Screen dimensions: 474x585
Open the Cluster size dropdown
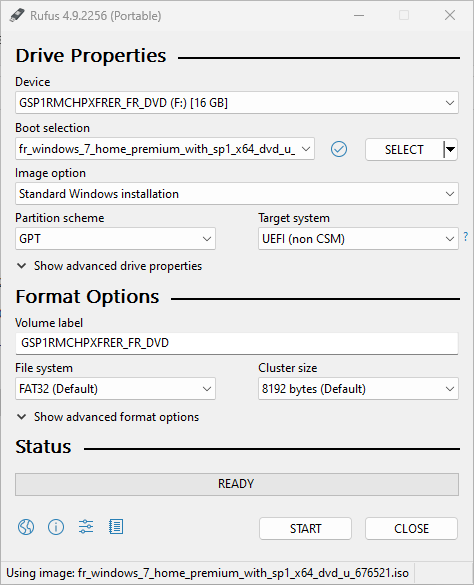(358, 389)
